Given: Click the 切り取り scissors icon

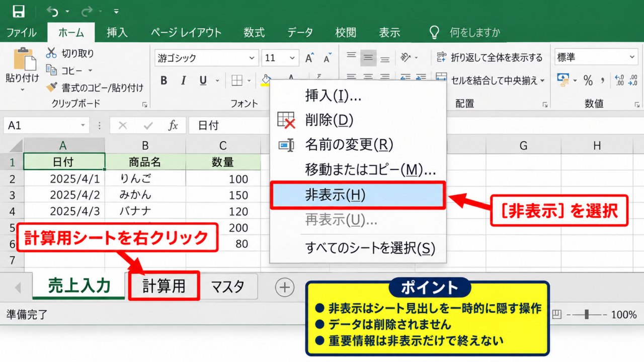Looking at the screenshot, I should (51, 53).
